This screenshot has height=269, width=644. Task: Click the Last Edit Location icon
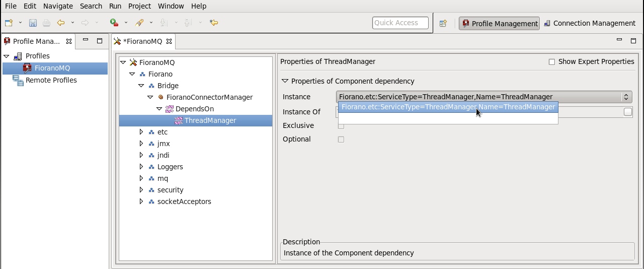(214, 23)
